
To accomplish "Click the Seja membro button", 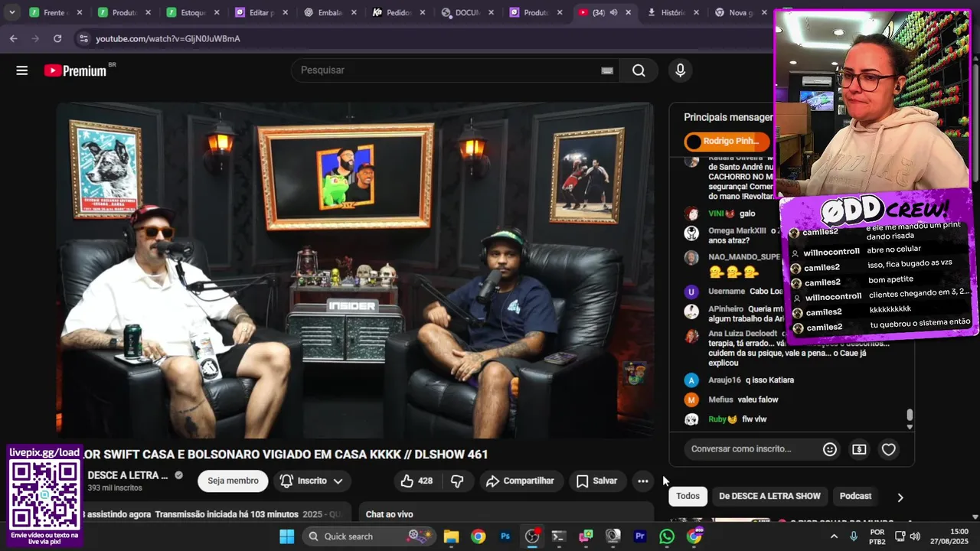I will [x=233, y=481].
